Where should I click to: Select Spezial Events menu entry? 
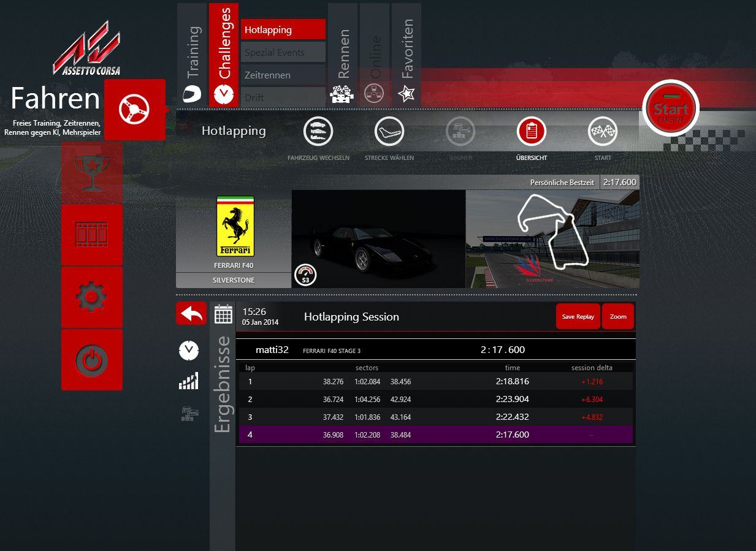283,52
